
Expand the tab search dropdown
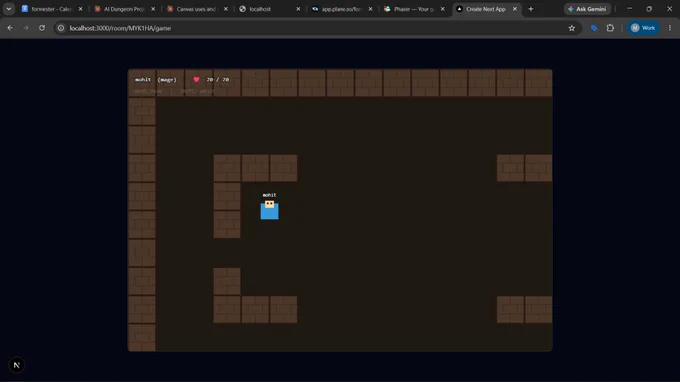9,9
